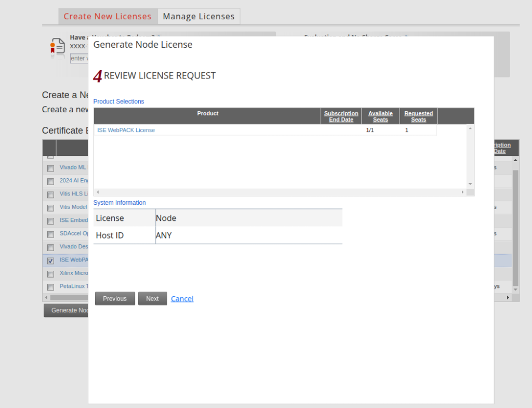
Task: Click product table scroll down arrow
Action: (x=470, y=184)
